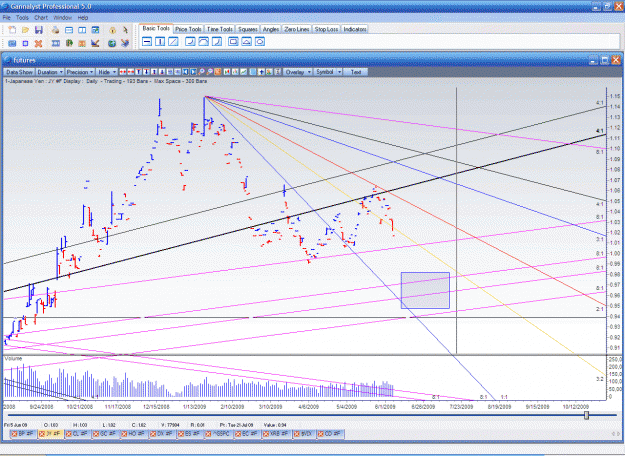This screenshot has width=625, height=456.
Task: Switch to the GC #F chart tab
Action: pyautogui.click(x=104, y=434)
